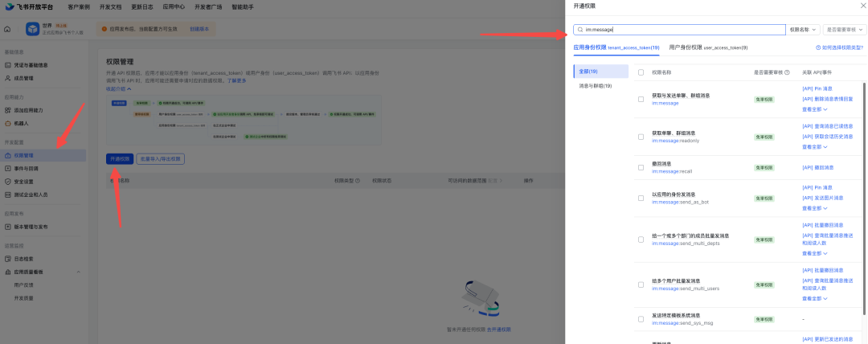The height and width of the screenshot is (344, 868).
Task: Switch to the 应用身份权限 tab
Action: click(616, 47)
